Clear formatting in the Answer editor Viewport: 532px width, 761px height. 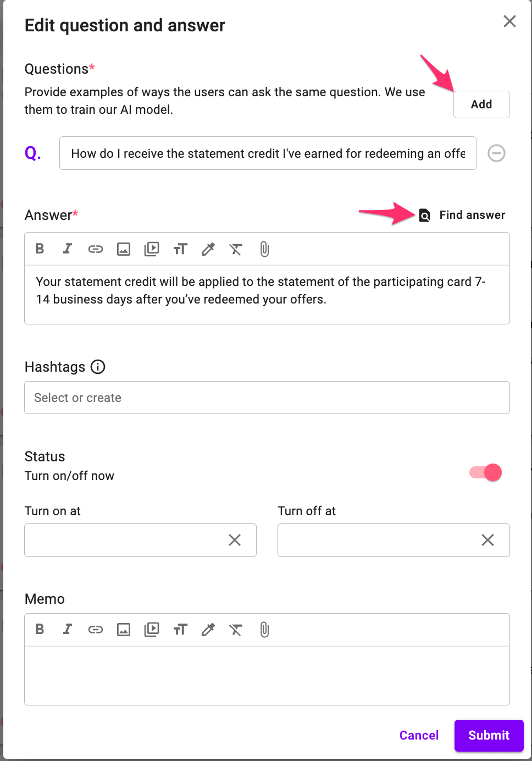coord(236,249)
